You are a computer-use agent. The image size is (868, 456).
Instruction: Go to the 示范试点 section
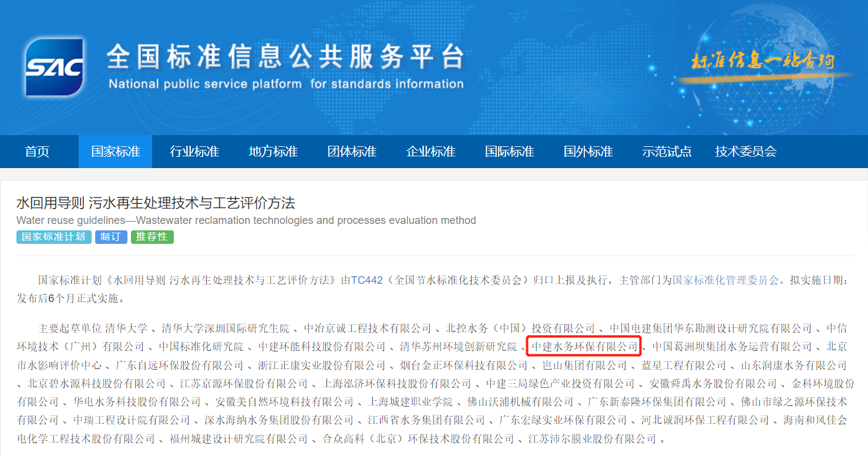(667, 152)
